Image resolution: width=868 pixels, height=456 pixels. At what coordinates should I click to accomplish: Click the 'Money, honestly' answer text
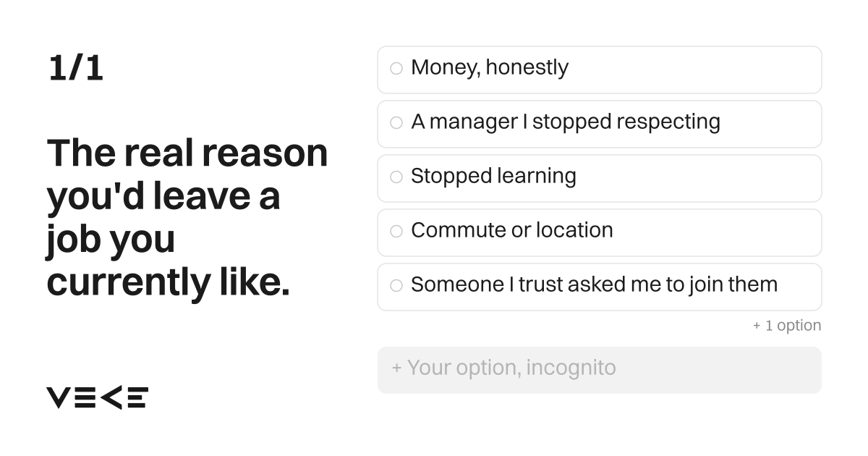pyautogui.click(x=490, y=68)
